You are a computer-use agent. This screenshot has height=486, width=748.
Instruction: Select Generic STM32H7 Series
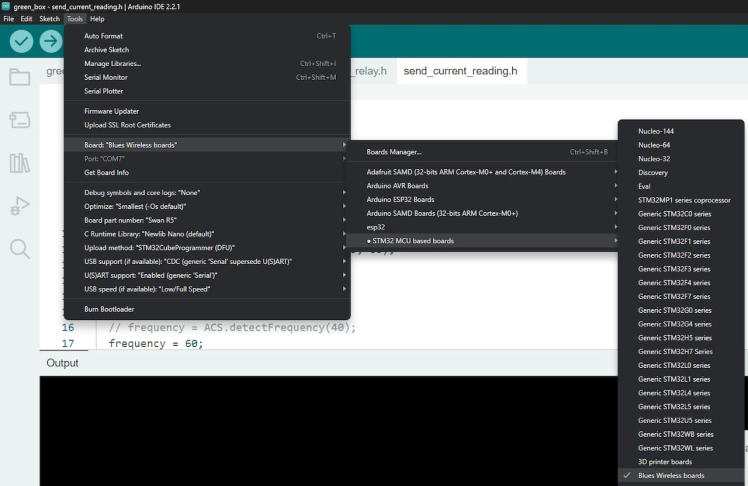(681, 352)
